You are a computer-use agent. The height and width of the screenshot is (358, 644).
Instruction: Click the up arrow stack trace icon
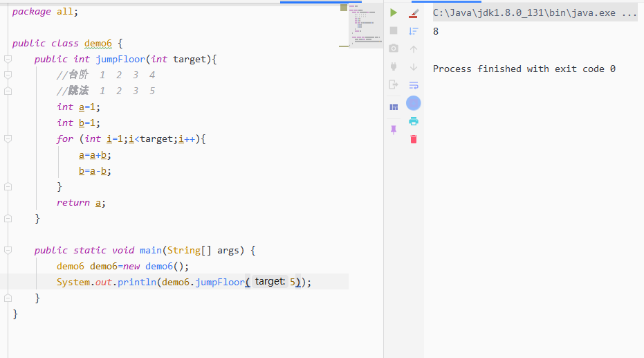(414, 49)
